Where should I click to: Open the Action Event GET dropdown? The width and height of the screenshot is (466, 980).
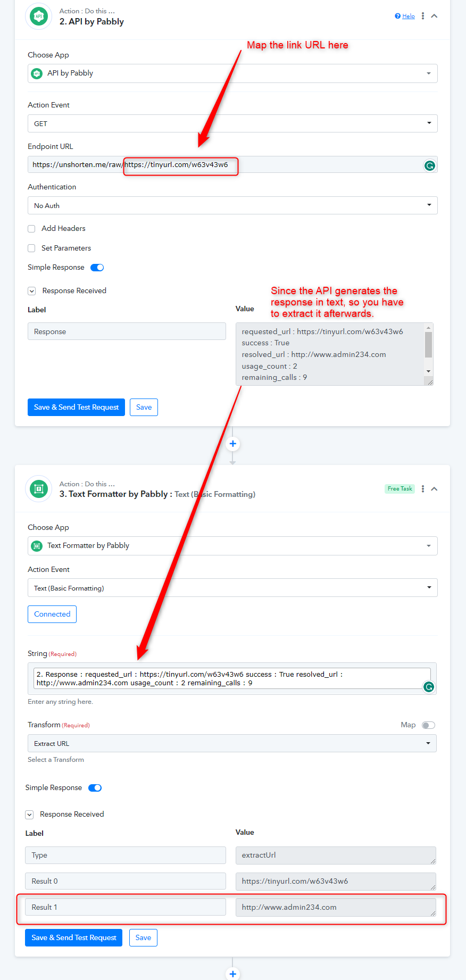coord(232,123)
